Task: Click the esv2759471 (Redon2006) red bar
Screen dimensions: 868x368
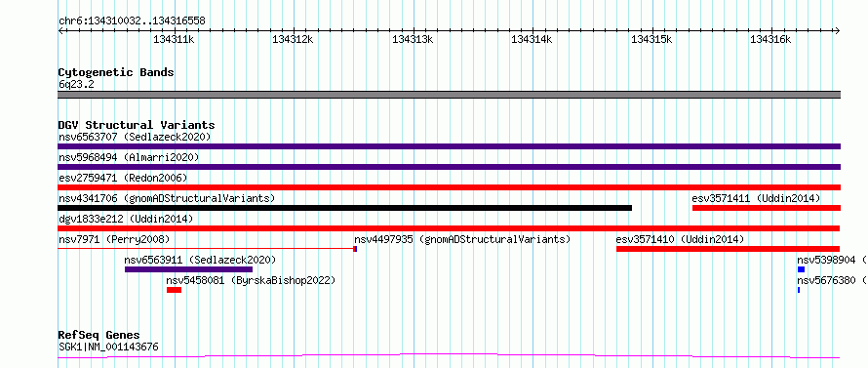Action: (449, 187)
